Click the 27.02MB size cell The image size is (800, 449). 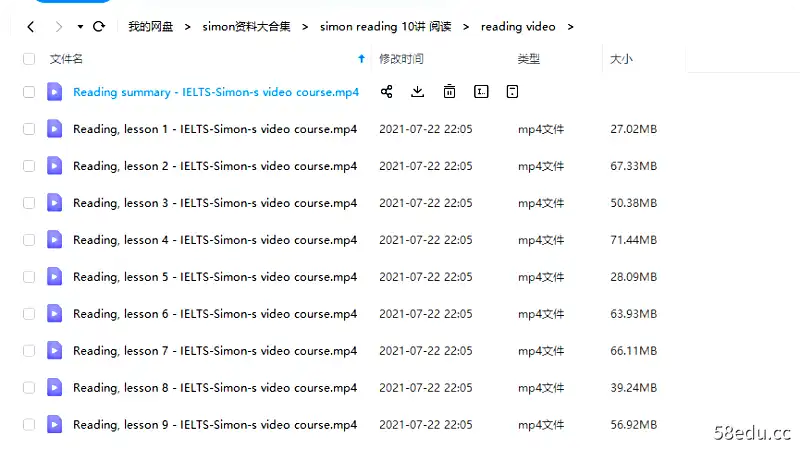633,129
